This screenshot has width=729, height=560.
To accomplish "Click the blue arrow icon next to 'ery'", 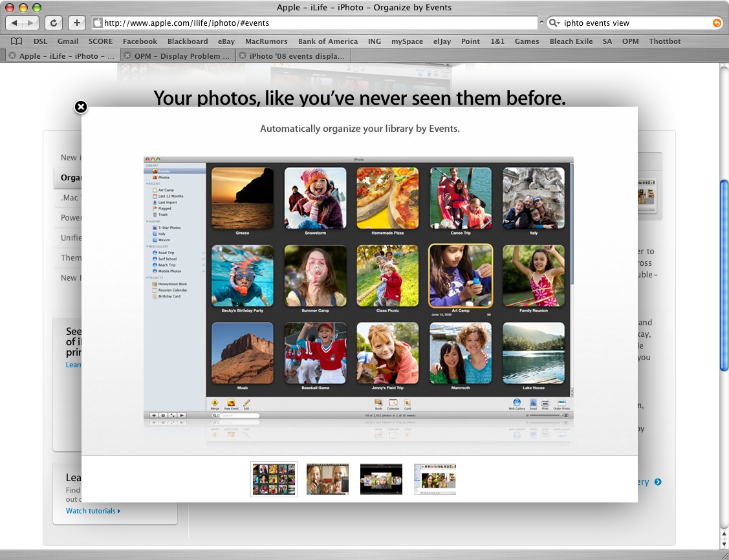I will (658, 482).
